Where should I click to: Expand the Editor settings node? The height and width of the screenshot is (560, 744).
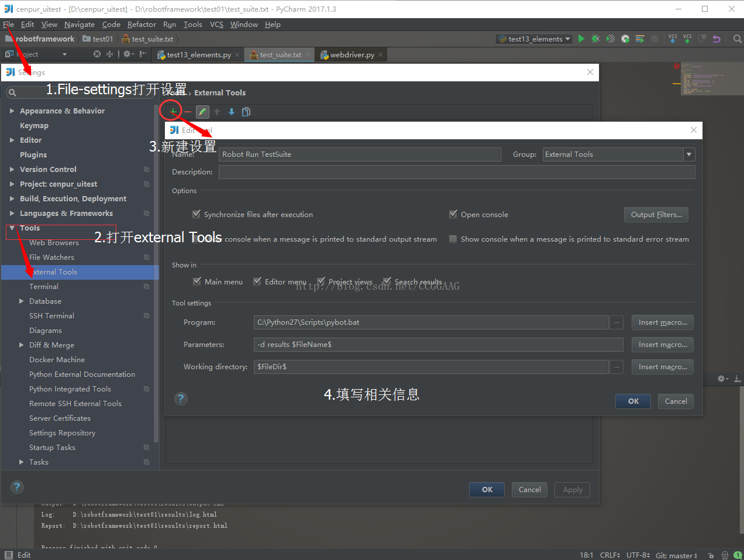point(12,140)
